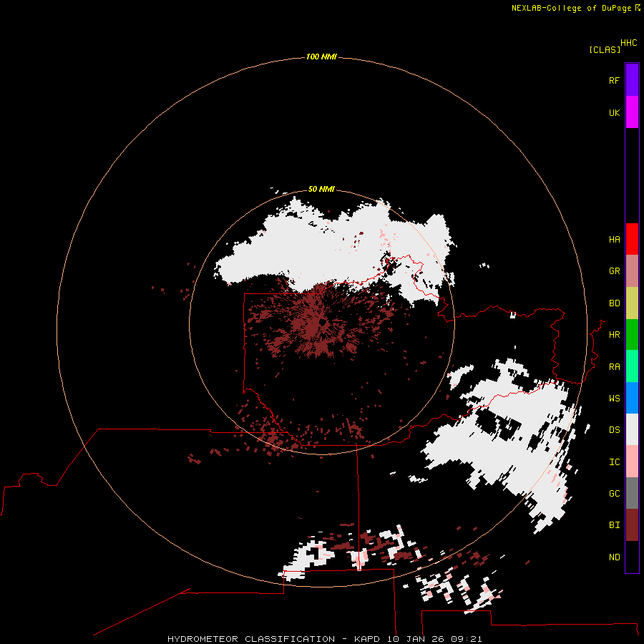
Task: Select the BD yellow legend swatch
Action: click(x=632, y=303)
